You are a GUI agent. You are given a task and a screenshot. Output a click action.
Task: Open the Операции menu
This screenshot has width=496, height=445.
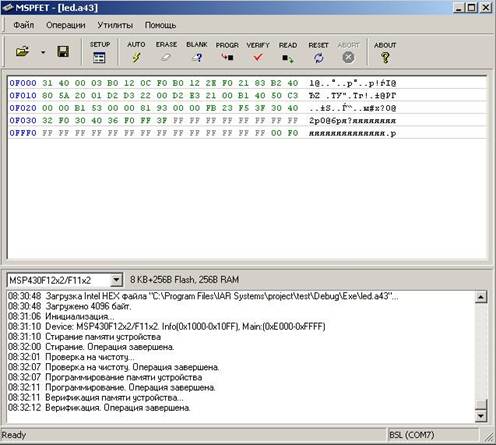66,25
